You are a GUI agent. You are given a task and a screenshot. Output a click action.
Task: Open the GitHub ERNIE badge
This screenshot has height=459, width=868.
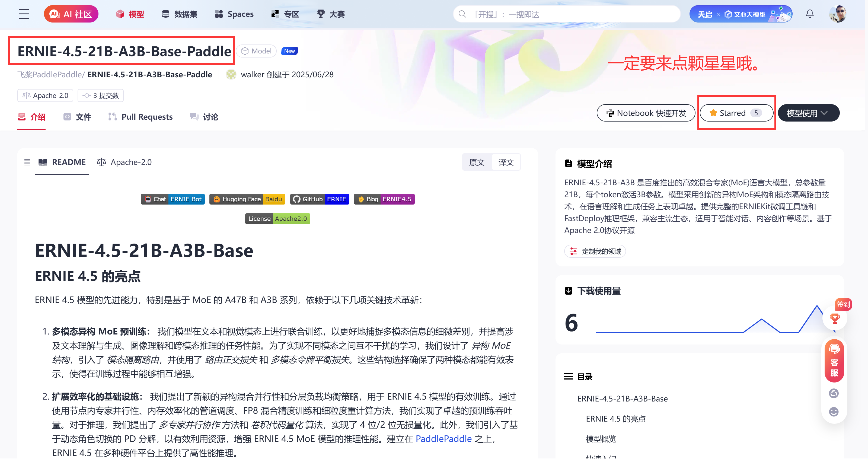(320, 199)
